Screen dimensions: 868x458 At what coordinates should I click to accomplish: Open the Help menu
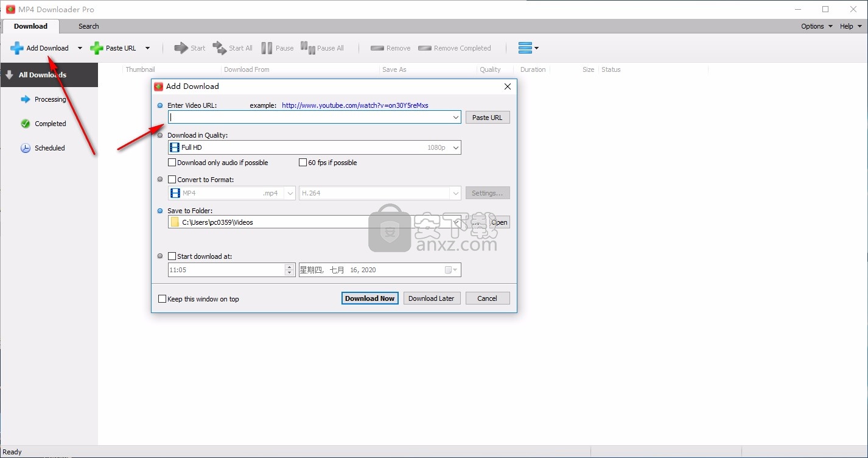point(850,26)
